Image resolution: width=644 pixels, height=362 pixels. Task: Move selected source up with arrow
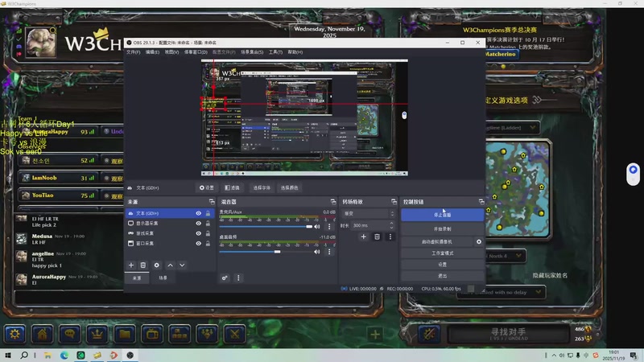[170, 265]
